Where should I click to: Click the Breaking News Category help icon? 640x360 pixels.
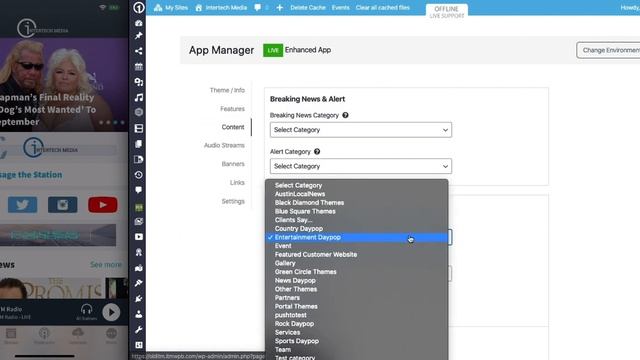coord(345,115)
